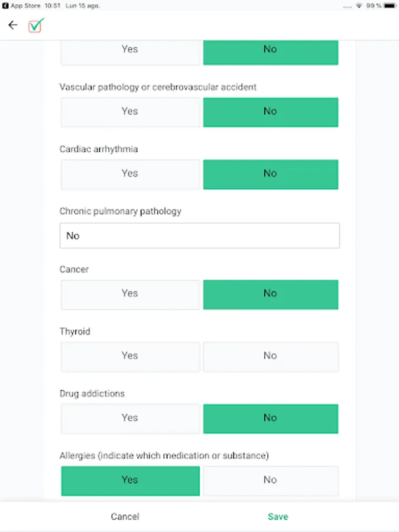Viewport: 399px width, 532px height.
Task: Tap the Cancel button
Action: point(125,517)
